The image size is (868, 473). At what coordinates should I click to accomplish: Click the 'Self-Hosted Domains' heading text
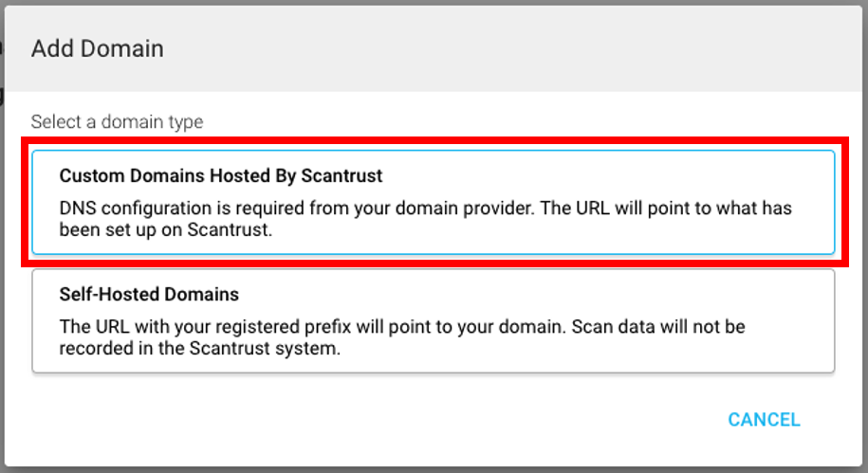click(x=149, y=294)
